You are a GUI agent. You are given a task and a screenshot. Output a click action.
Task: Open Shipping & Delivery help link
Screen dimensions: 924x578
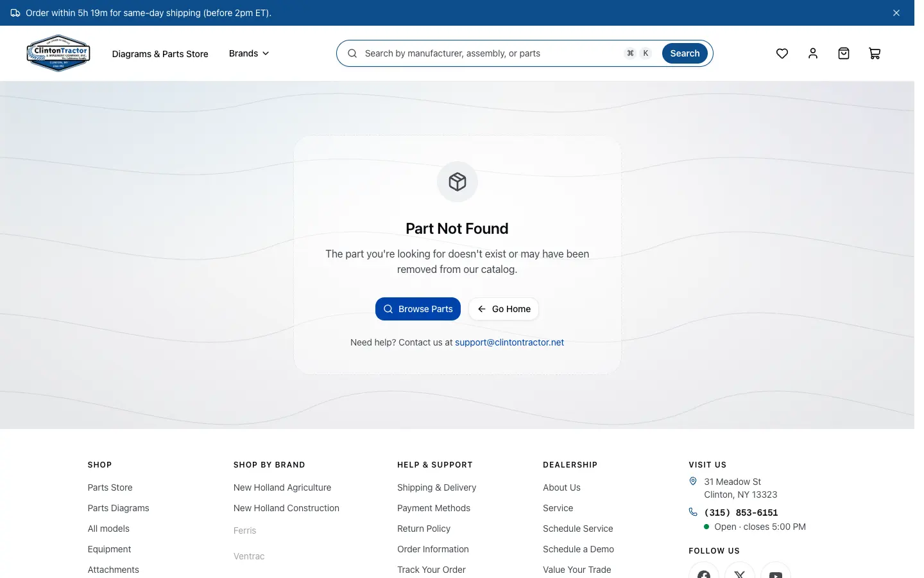pyautogui.click(x=436, y=487)
